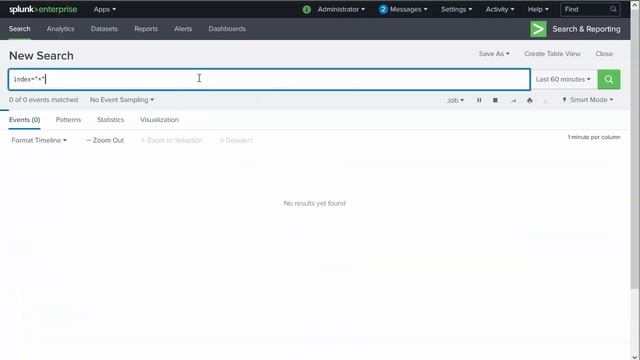
Task: Open the Settings dropdown
Action: [456, 9]
